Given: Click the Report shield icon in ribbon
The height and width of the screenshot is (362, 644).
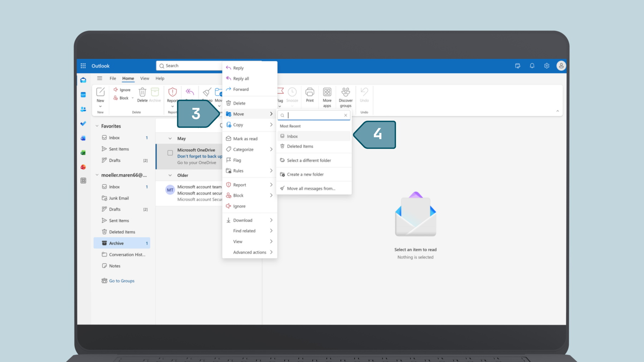Looking at the screenshot, I should click(x=172, y=92).
